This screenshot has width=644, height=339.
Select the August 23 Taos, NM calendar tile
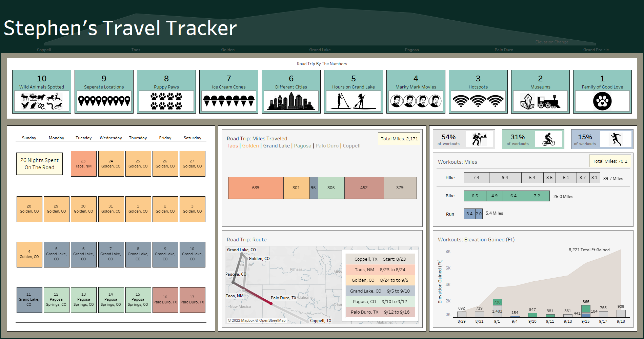coord(83,164)
